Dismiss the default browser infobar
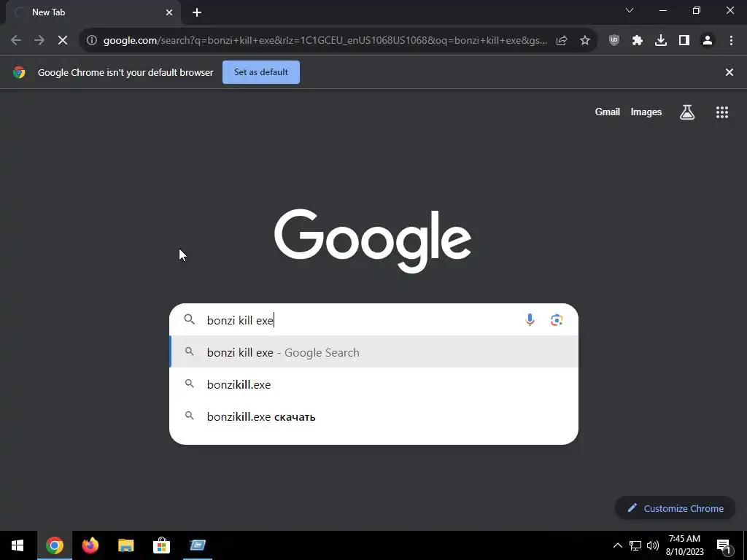This screenshot has width=747, height=560. pos(729,72)
